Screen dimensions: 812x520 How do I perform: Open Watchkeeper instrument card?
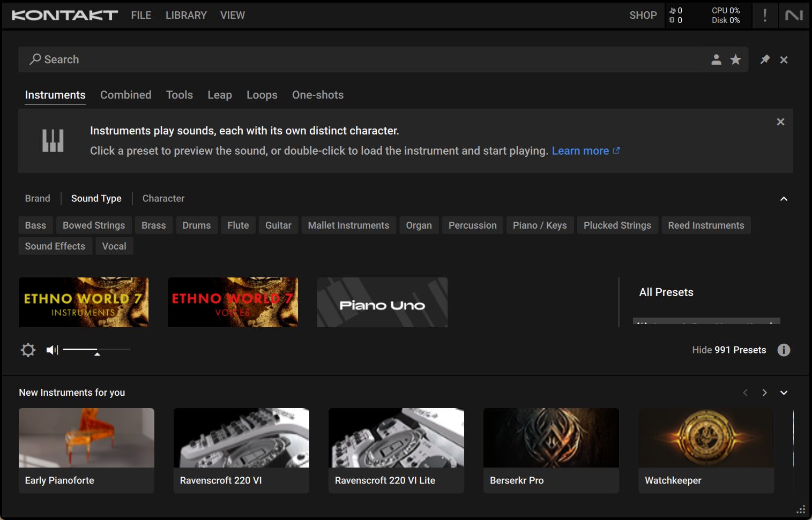tap(706, 450)
